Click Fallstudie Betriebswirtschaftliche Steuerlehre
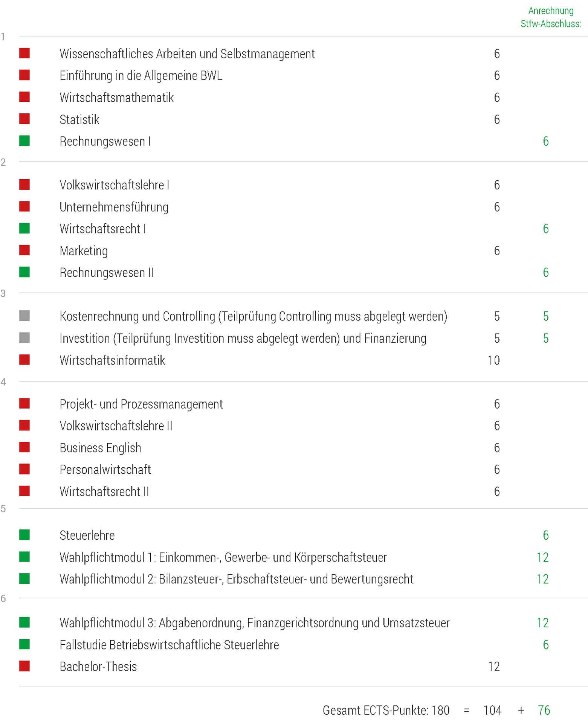Screen dimensions: 588x723 click(x=169, y=645)
